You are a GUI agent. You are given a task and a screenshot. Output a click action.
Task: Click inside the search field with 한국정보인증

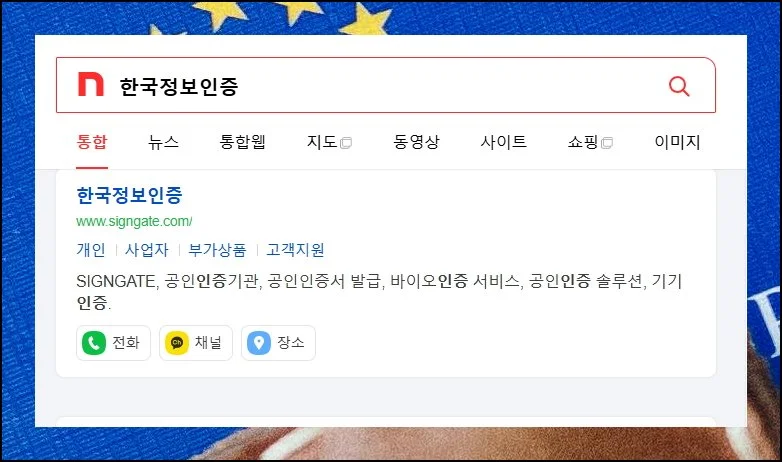386,85
